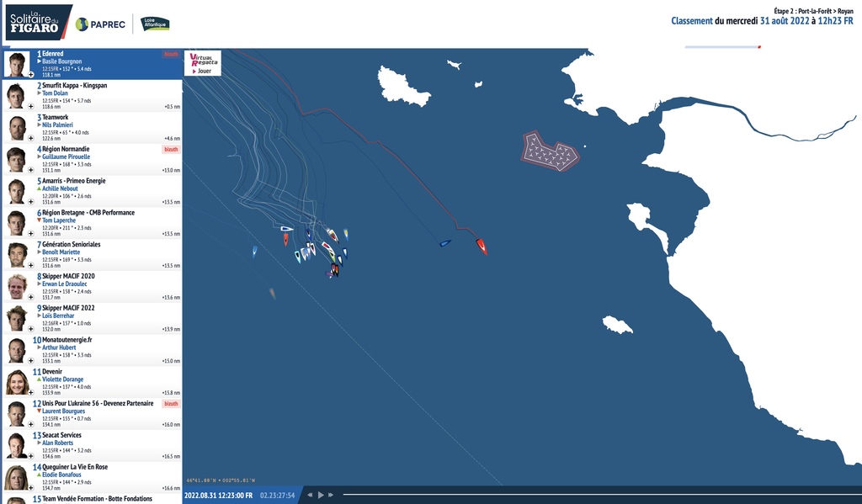Click the elapsed time 02.23:27:54
The image size is (862, 504).
[278, 496]
